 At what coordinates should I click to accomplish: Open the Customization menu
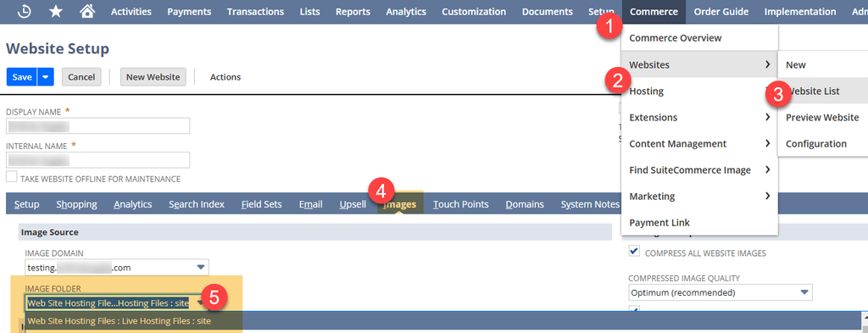pos(474,12)
